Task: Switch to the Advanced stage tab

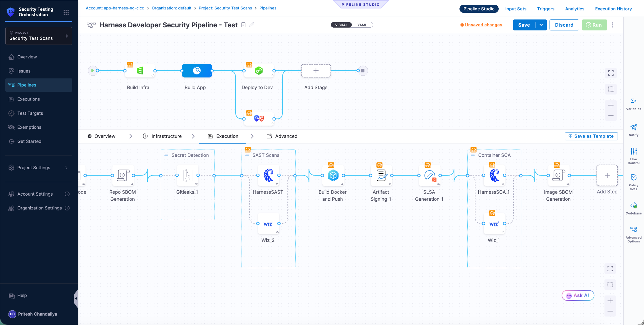Action: click(x=282, y=136)
